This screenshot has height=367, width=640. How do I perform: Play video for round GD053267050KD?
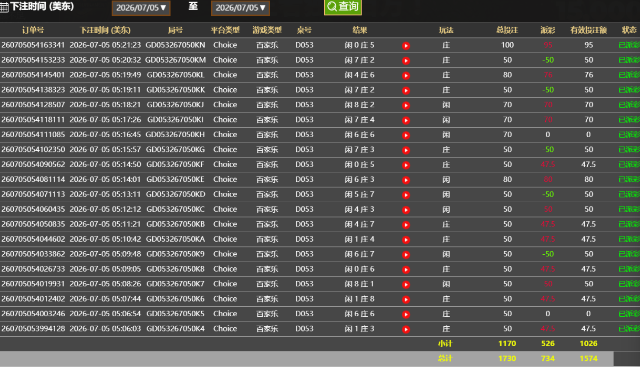click(x=406, y=195)
